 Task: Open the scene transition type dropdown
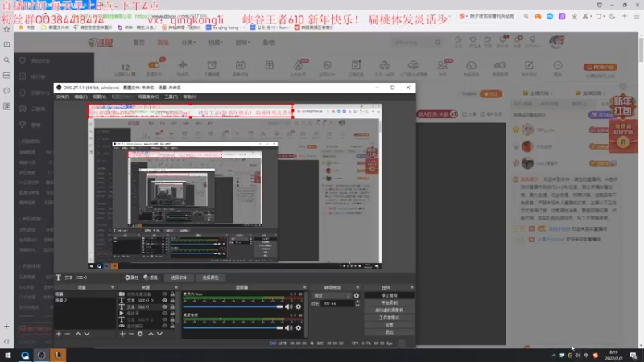coord(332,295)
